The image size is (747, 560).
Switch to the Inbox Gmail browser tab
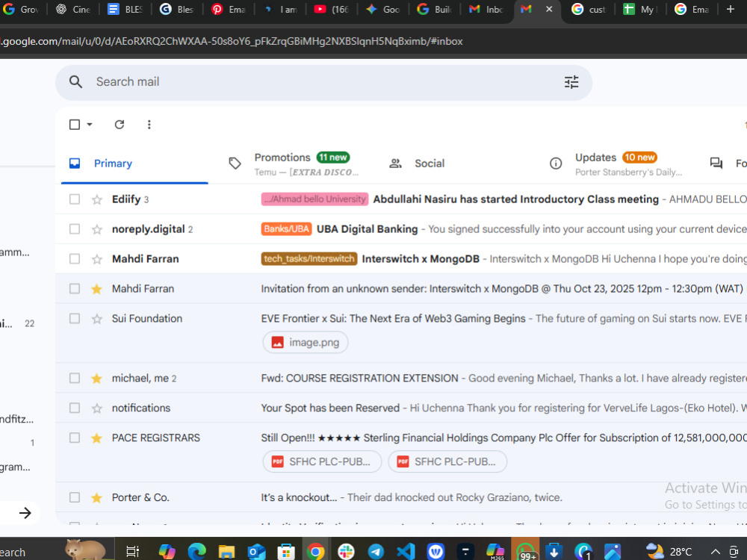point(486,10)
